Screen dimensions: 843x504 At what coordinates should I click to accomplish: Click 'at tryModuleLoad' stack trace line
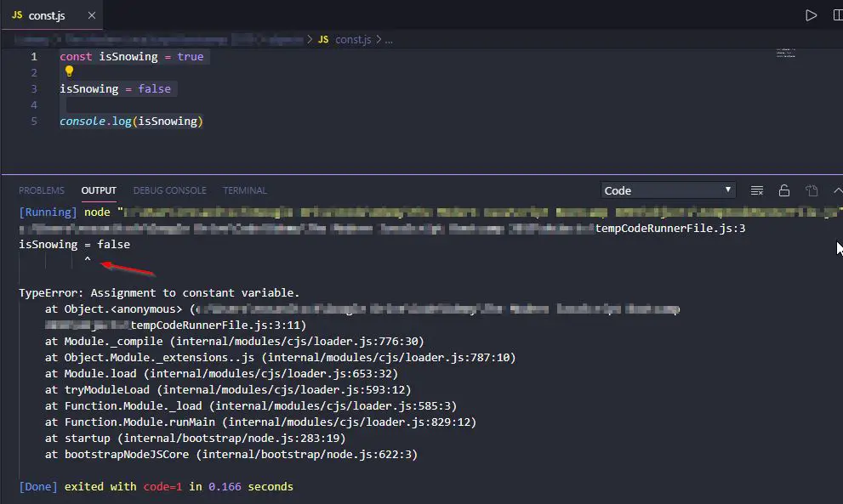tap(228, 389)
